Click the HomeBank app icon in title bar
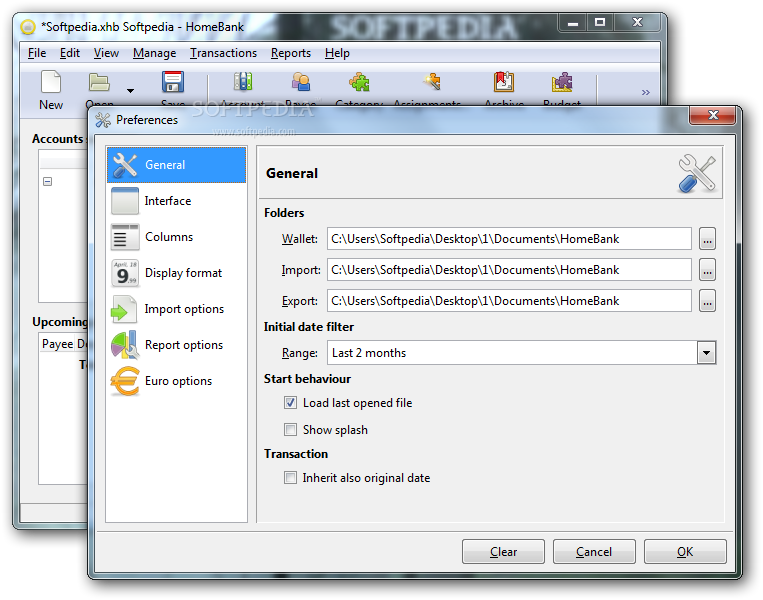Screen dimensions: 763x600 pyautogui.click(x=28, y=26)
